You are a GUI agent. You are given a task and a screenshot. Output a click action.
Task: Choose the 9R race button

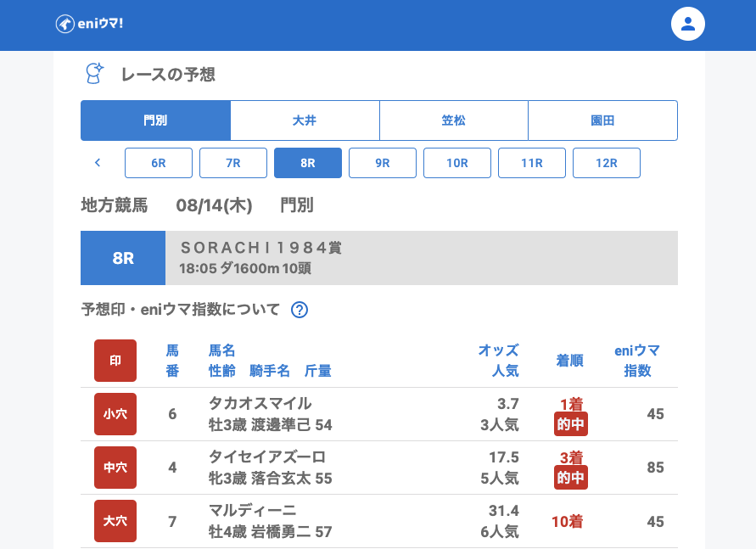[383, 163]
